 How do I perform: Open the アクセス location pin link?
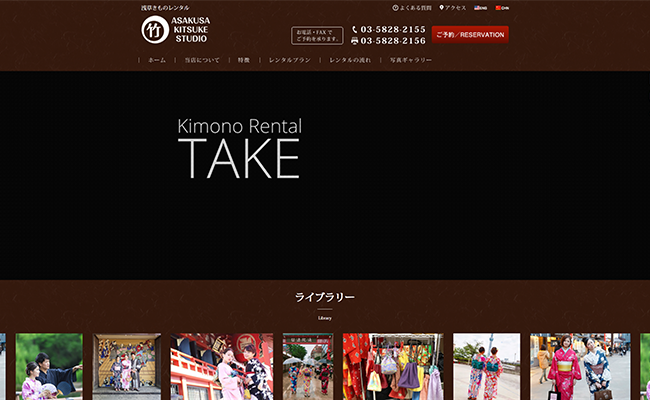pos(455,7)
